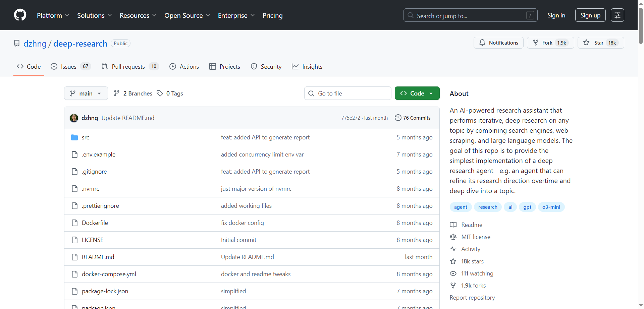Click the GitHub Octocat logo
This screenshot has height=309, width=644.
click(x=20, y=15)
